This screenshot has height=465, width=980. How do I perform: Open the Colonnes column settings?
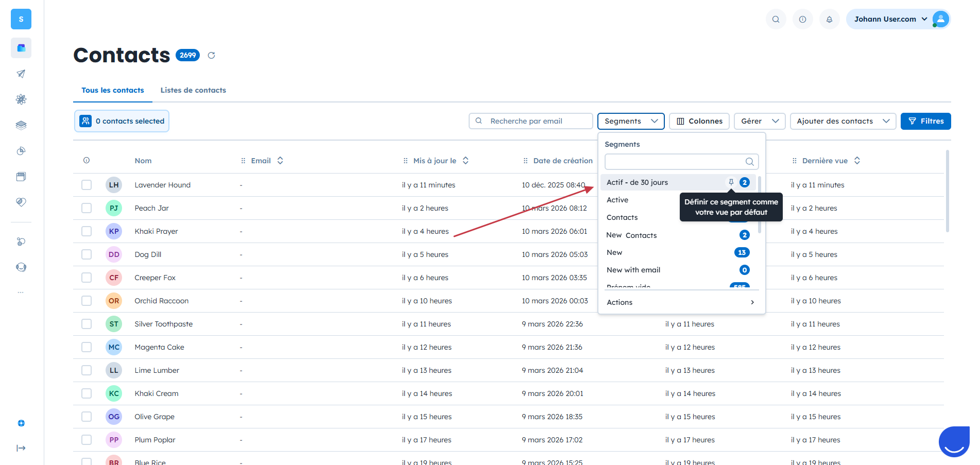click(699, 121)
